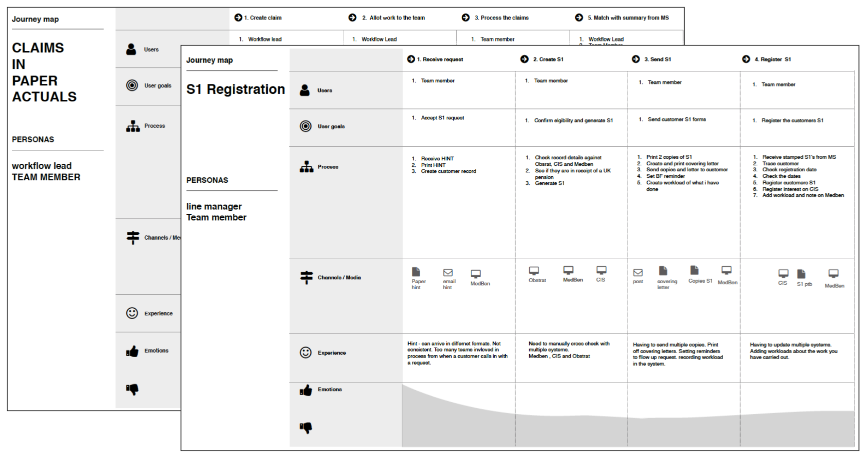Click the 'workflow lead' persona in Claims map
Image resolution: width=868 pixels, height=458 pixels.
pos(42,166)
